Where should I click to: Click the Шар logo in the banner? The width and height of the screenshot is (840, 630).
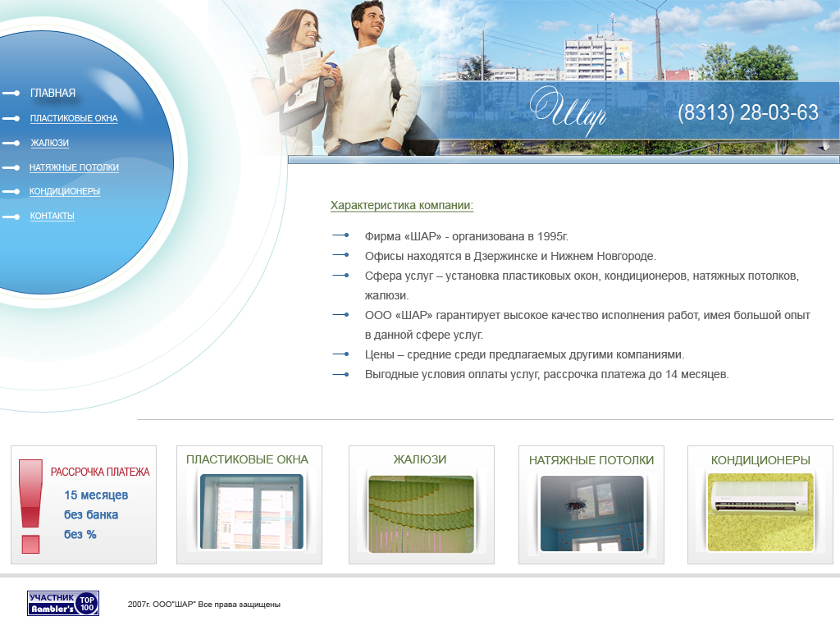point(568,110)
